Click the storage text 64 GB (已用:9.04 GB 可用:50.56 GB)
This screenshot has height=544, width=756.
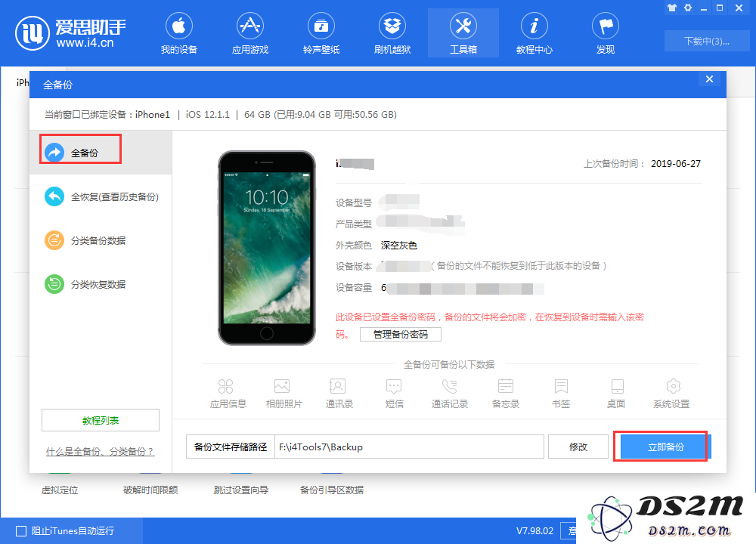click(x=321, y=115)
